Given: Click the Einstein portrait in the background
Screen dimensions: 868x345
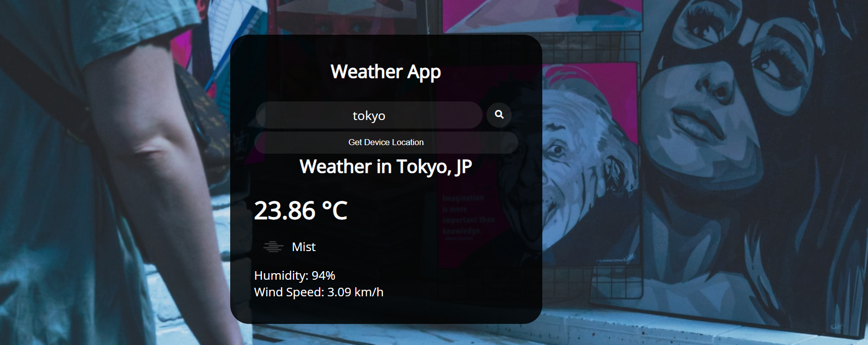Looking at the screenshot, I should [x=578, y=166].
